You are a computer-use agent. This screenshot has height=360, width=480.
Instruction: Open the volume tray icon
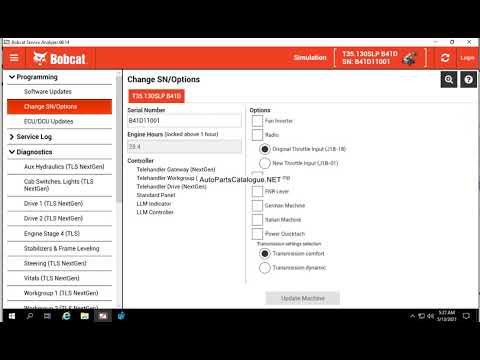pos(430,316)
